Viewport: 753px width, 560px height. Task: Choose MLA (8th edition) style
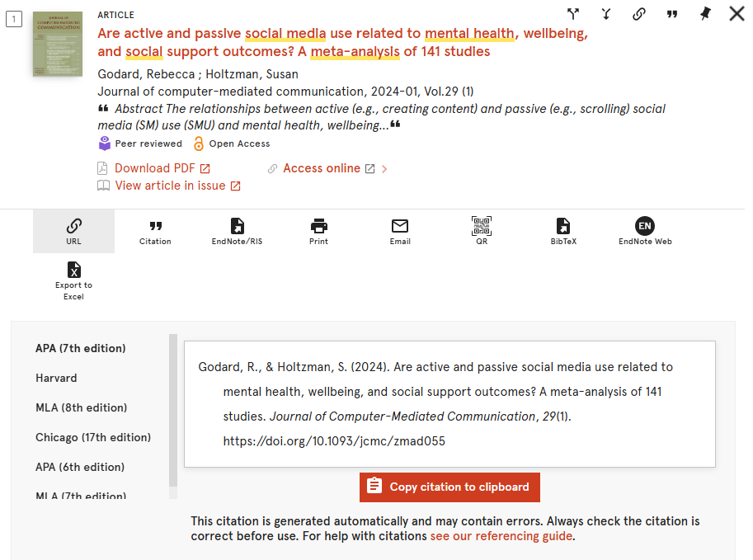(x=81, y=407)
